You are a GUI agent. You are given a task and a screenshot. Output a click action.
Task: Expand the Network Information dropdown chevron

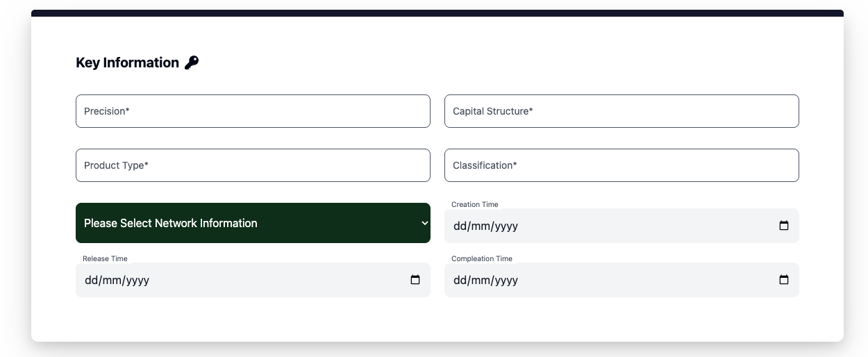click(425, 223)
